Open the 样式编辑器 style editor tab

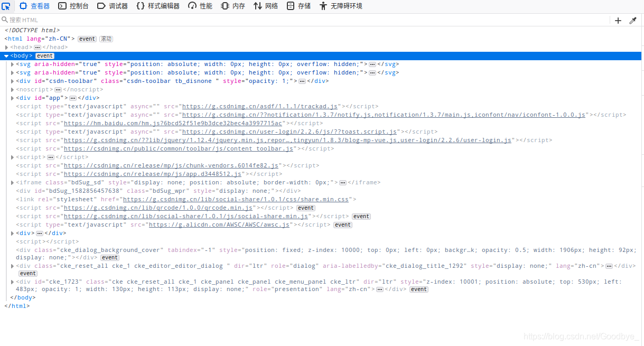(158, 6)
